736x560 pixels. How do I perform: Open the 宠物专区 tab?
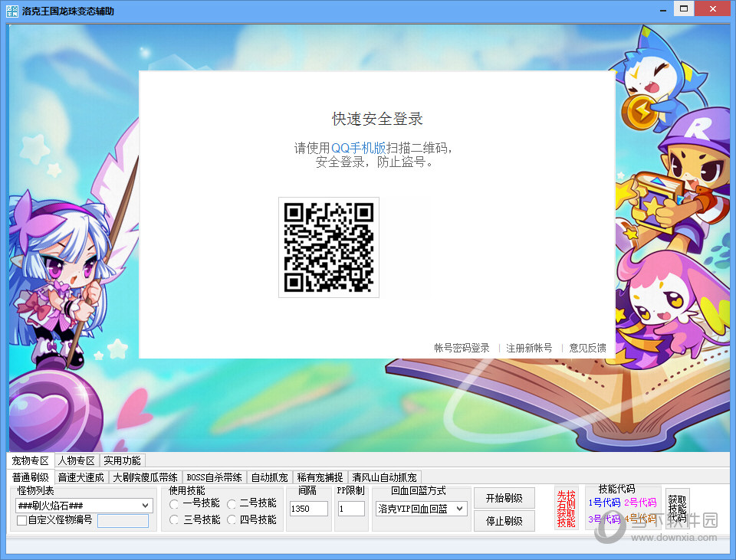(x=31, y=460)
